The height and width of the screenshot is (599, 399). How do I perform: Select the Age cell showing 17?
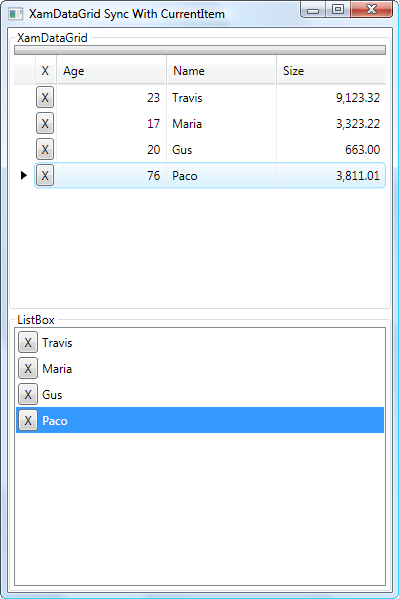coord(111,123)
